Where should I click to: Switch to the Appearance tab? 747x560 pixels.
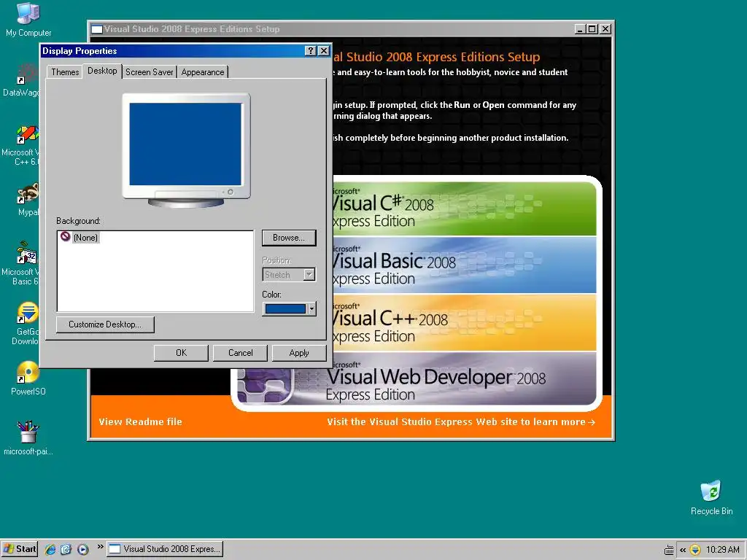pyautogui.click(x=203, y=72)
